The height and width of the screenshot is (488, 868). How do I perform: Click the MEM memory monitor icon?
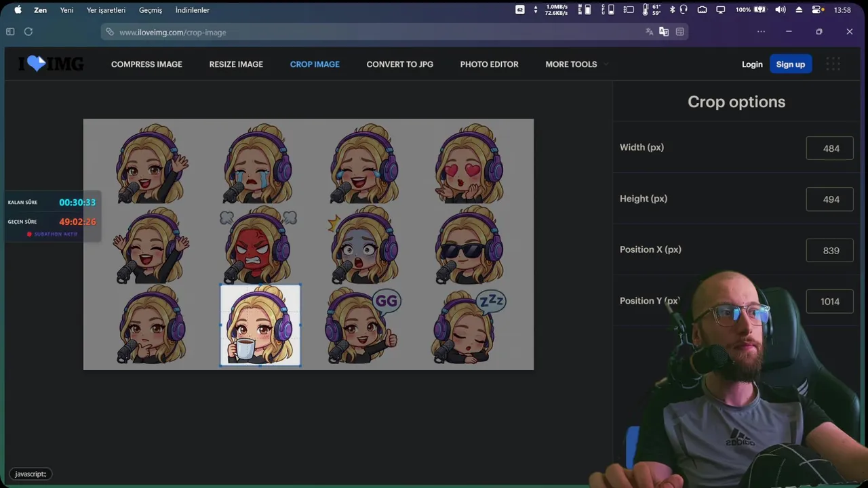[x=585, y=9]
